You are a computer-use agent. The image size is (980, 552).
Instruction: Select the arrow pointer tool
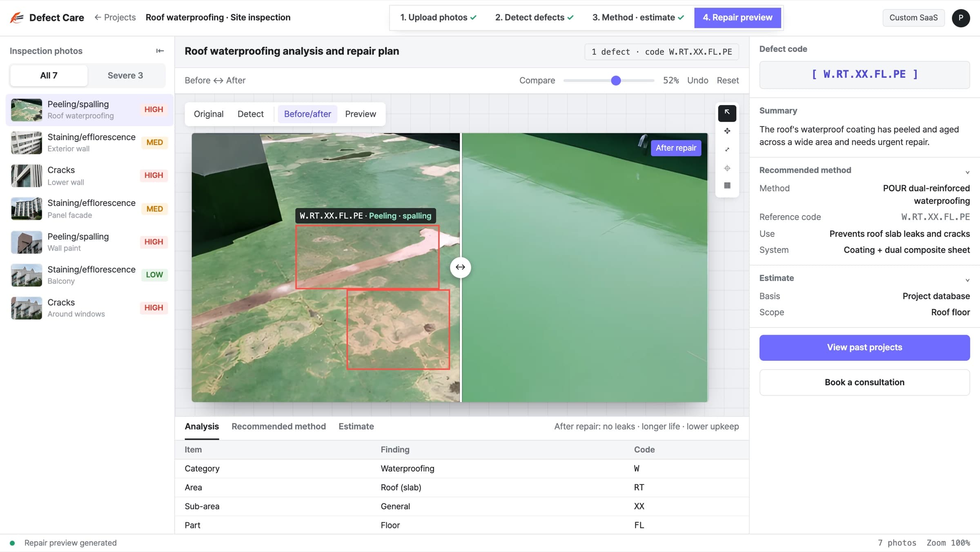tap(727, 113)
